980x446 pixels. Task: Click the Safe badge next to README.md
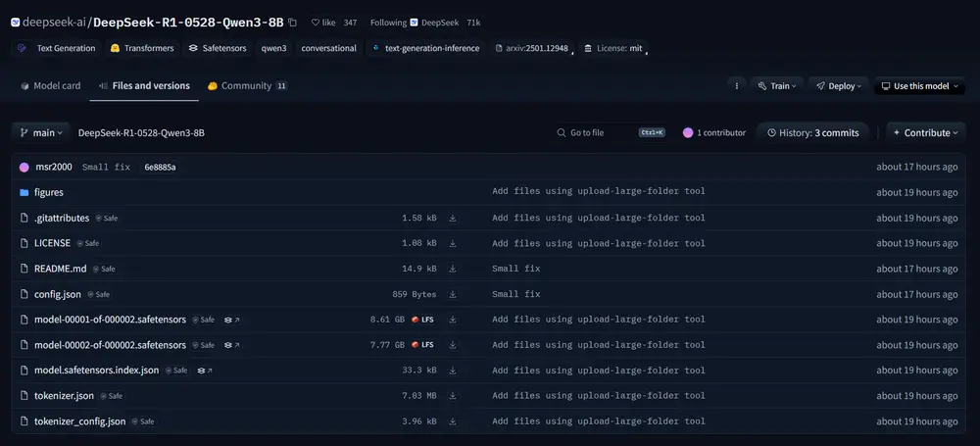click(x=104, y=269)
